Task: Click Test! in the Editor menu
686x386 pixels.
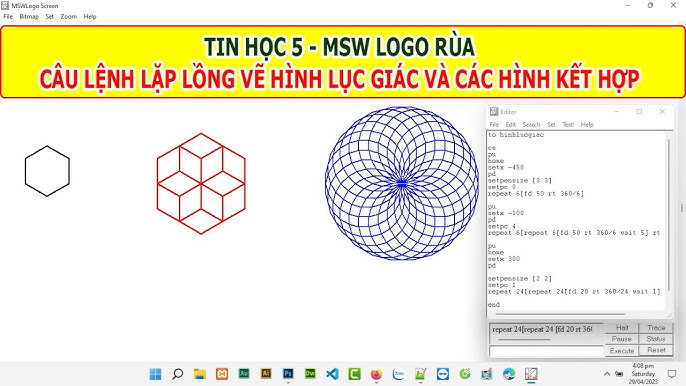Action: click(568, 125)
